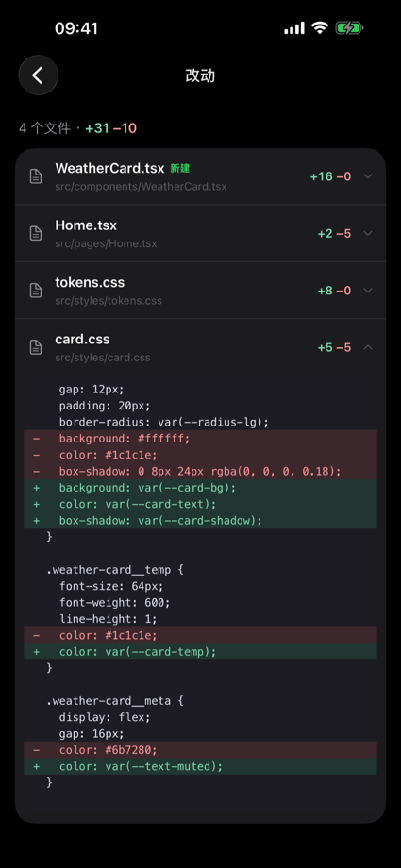Go back using the chevron button
Screen dimensions: 401x868
pyautogui.click(x=39, y=75)
